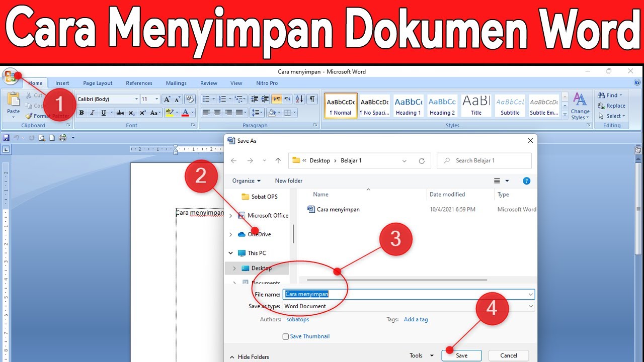Open the font size dropdown
The width and height of the screenshot is (644, 362).
tap(157, 99)
